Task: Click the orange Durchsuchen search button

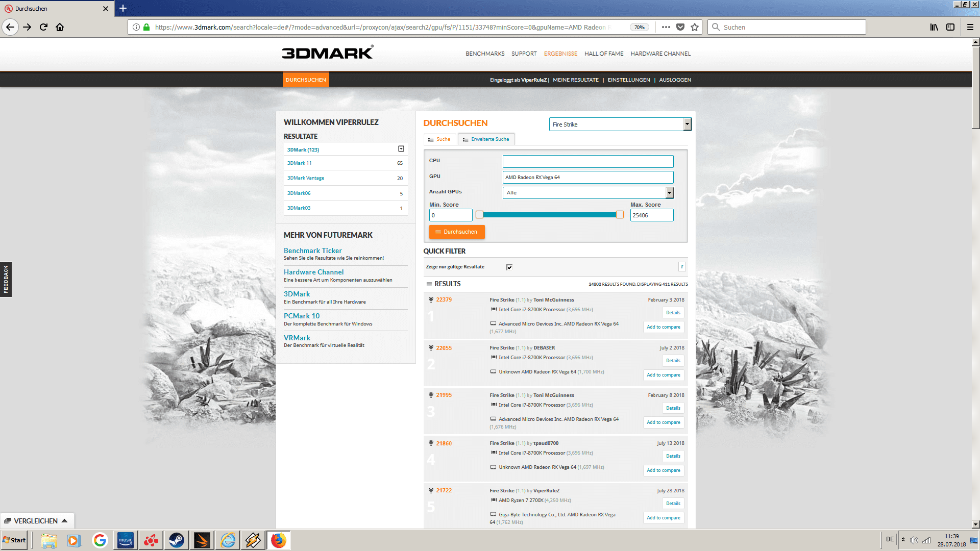Action: 457,232
